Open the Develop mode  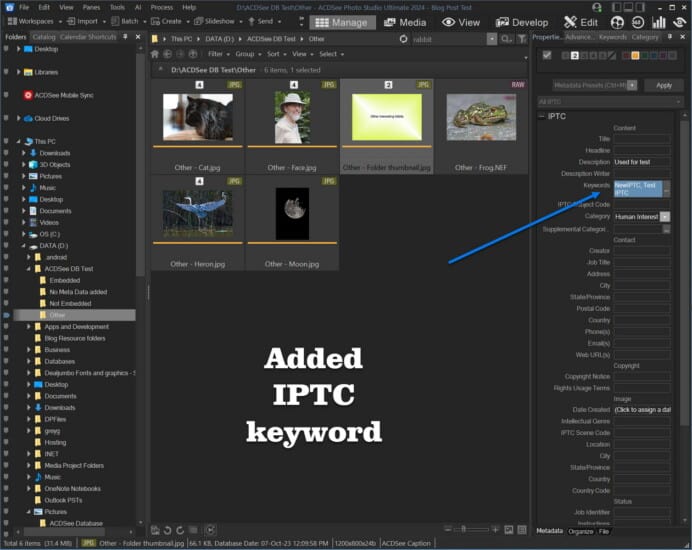point(522,22)
